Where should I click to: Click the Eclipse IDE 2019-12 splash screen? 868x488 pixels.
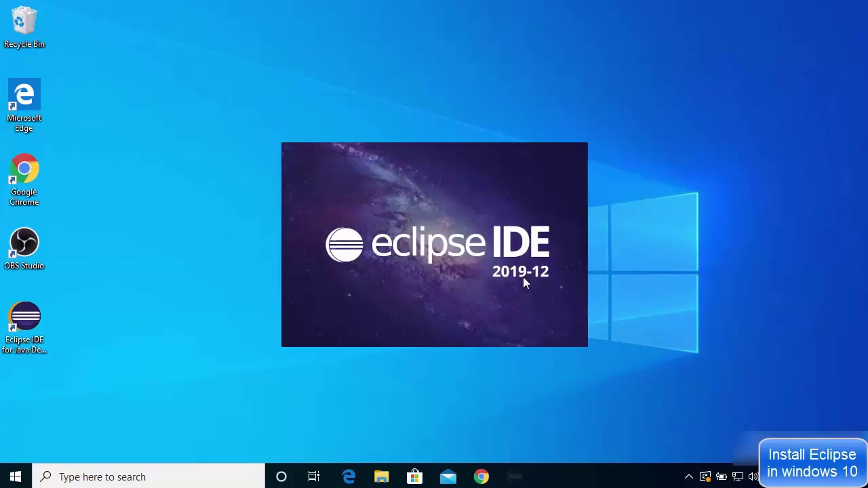pyautogui.click(x=435, y=245)
